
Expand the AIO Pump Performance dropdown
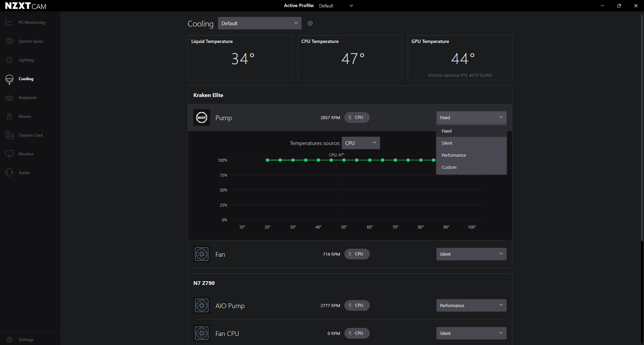(x=472, y=305)
